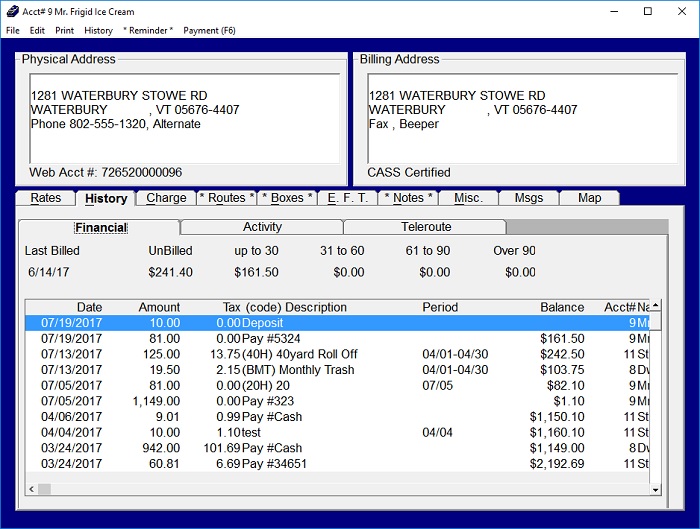Open the Routes tab
700x529 pixels.
227,198
